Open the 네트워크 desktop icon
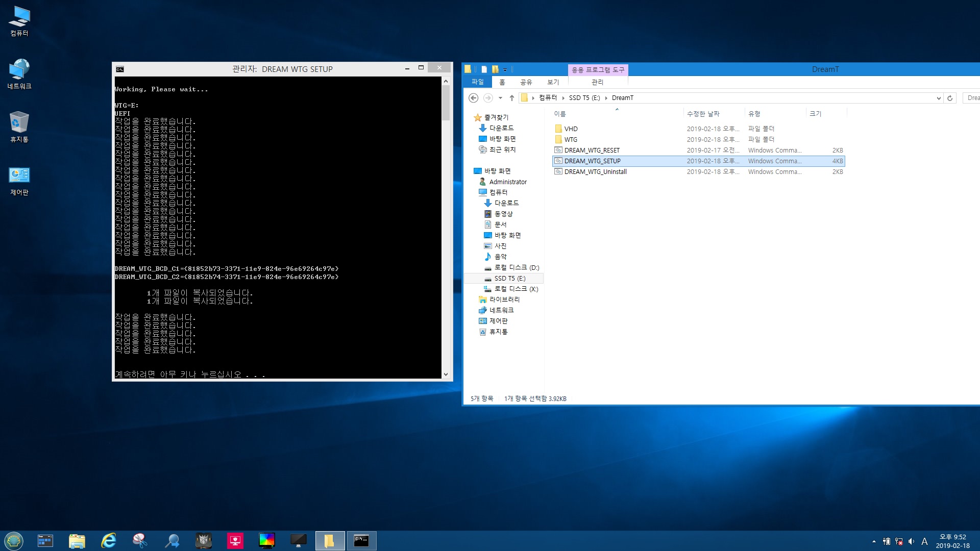Viewport: 980px width, 551px height. point(19,74)
